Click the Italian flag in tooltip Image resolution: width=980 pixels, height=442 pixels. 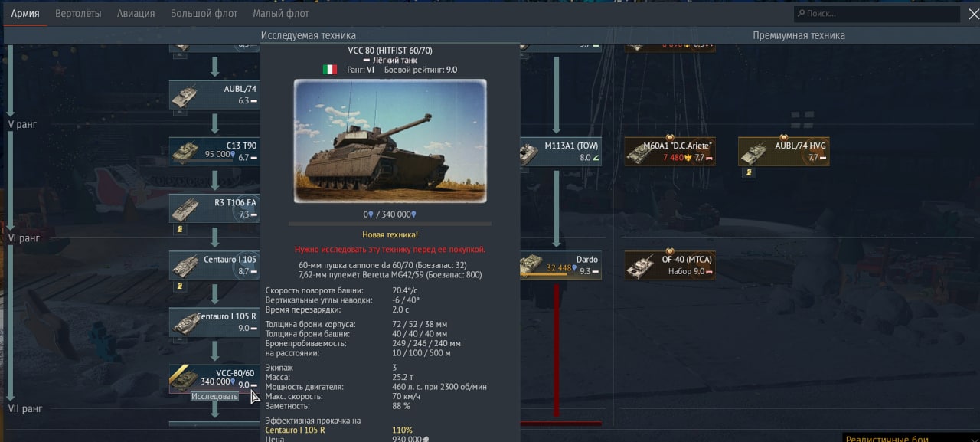pos(330,70)
